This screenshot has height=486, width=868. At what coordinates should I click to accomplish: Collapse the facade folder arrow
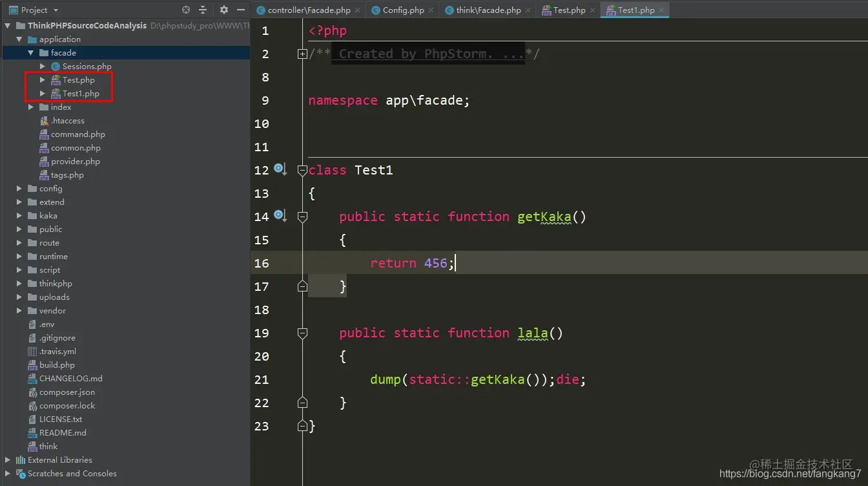point(31,53)
